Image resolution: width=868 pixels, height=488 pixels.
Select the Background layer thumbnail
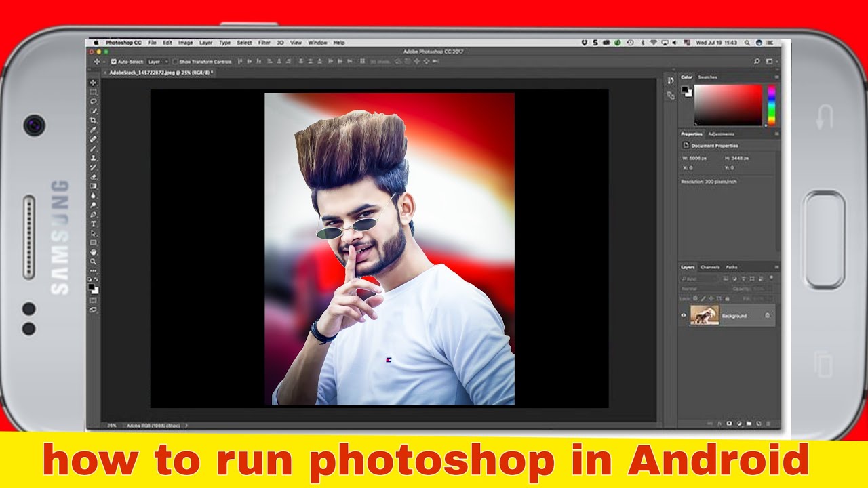click(705, 315)
